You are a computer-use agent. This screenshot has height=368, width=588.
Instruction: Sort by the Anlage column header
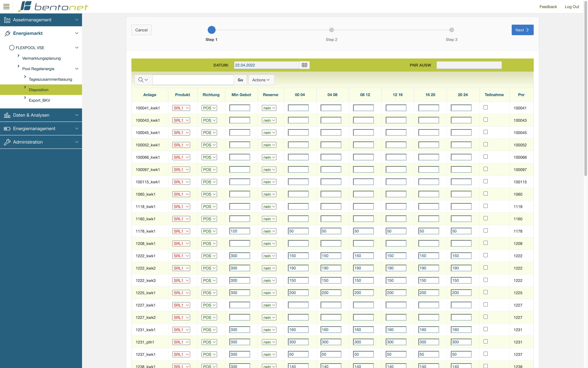point(150,95)
